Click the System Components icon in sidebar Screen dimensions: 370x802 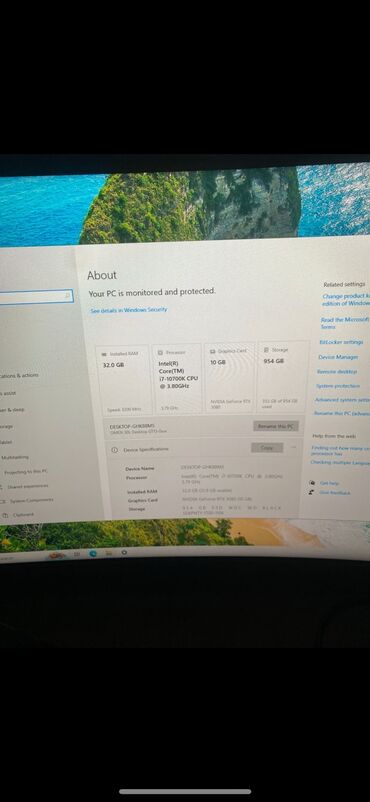click(x=3, y=501)
